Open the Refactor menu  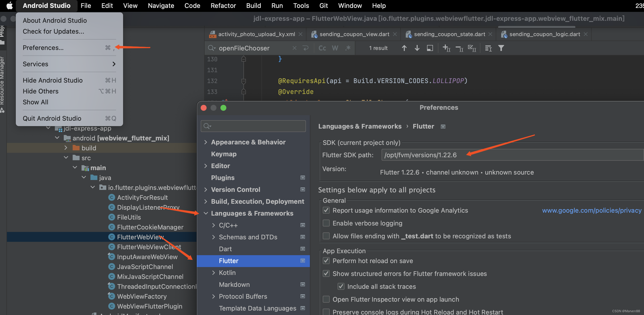pyautogui.click(x=223, y=5)
